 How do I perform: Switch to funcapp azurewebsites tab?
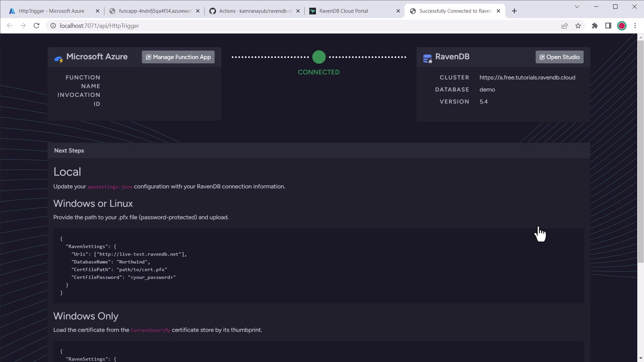(154, 11)
